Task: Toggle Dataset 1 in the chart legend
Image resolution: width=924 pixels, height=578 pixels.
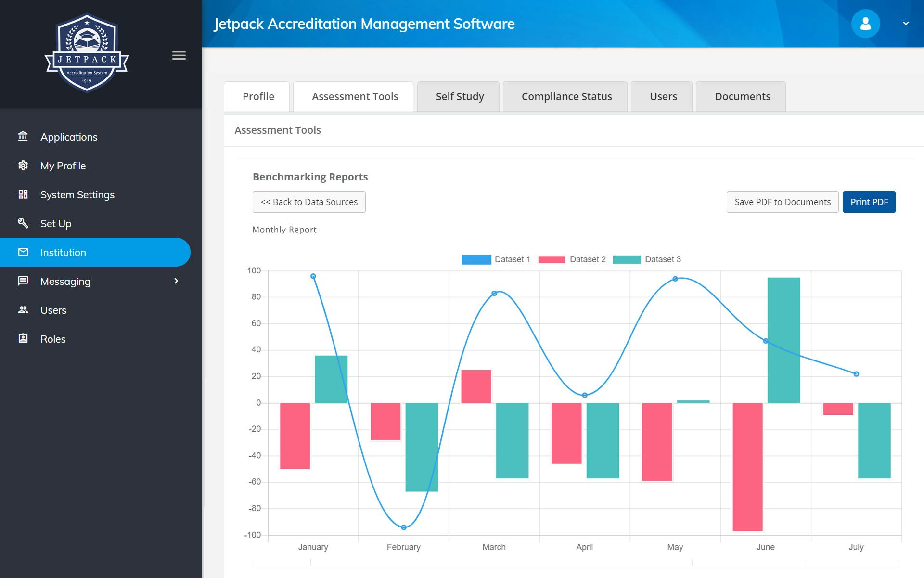Action: (496, 259)
